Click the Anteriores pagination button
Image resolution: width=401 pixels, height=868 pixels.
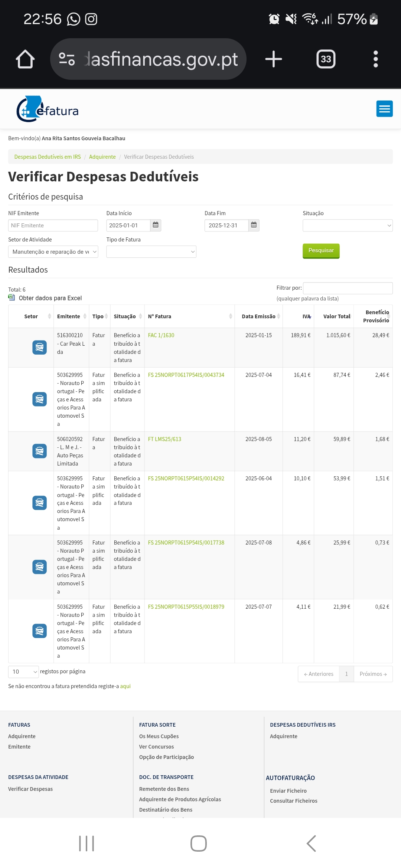pyautogui.click(x=319, y=674)
